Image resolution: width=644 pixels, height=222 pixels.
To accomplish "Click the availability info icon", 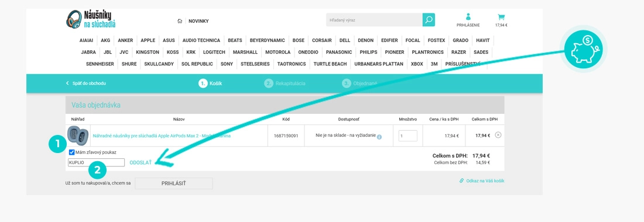I will 379,137.
